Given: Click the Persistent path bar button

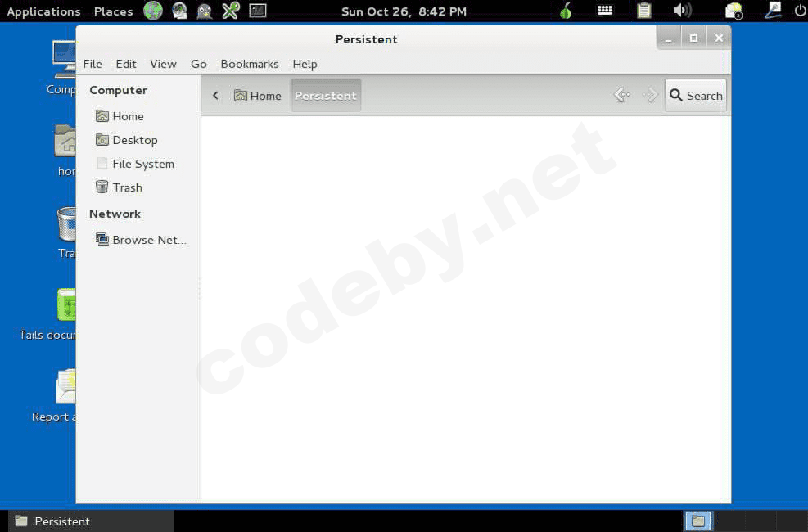Looking at the screenshot, I should pyautogui.click(x=325, y=95).
